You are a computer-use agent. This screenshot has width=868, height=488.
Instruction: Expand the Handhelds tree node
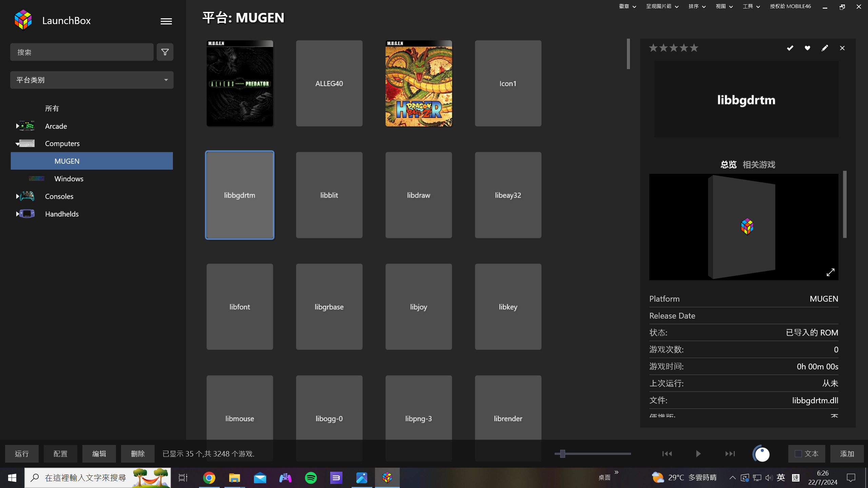(x=17, y=214)
